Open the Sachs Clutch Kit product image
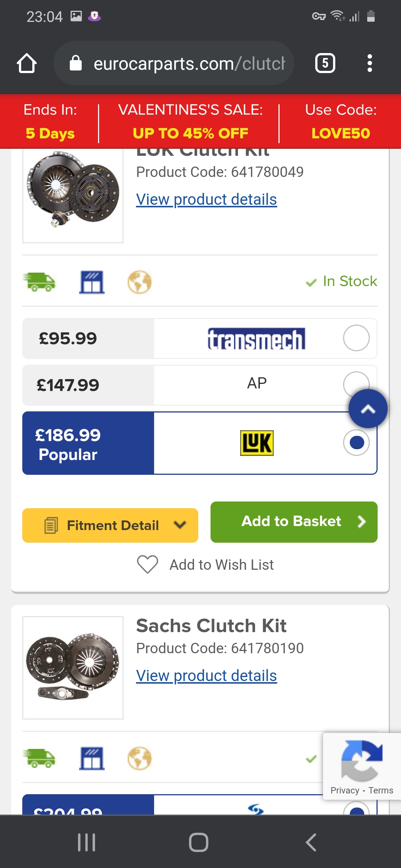The image size is (401, 868). 73,668
